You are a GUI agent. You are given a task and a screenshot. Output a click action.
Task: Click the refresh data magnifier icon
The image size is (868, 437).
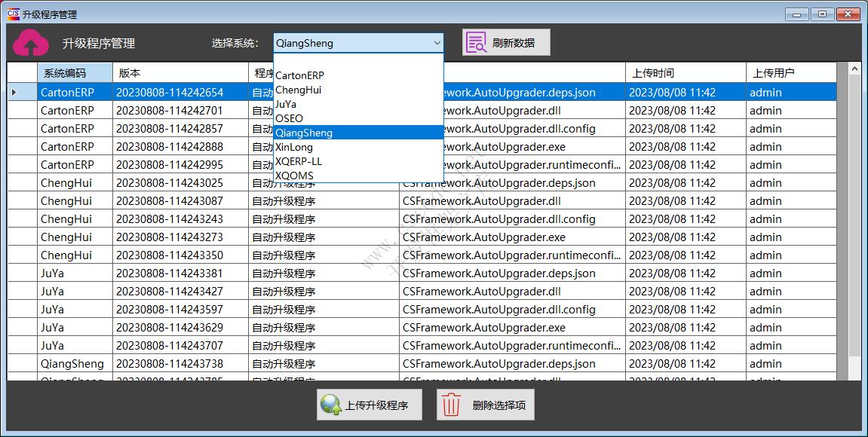click(x=475, y=43)
